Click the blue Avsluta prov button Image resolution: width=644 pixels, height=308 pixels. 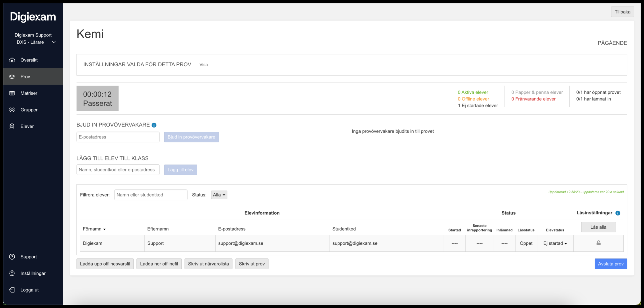click(x=611, y=264)
